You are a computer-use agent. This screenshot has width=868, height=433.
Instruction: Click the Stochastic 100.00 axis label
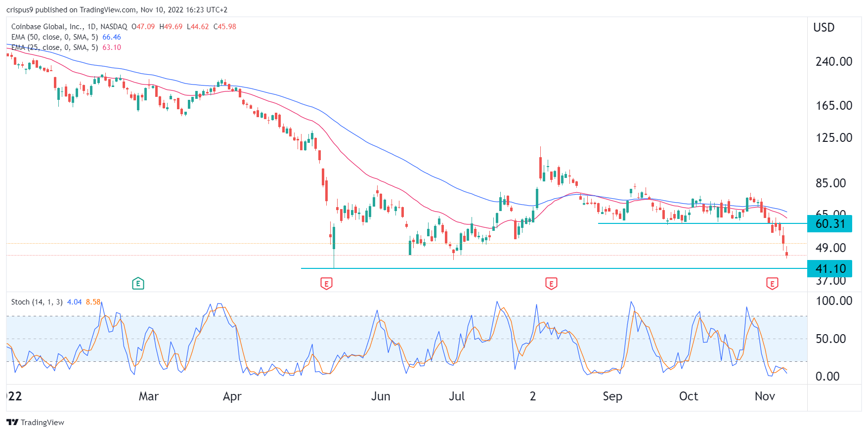pyautogui.click(x=834, y=301)
